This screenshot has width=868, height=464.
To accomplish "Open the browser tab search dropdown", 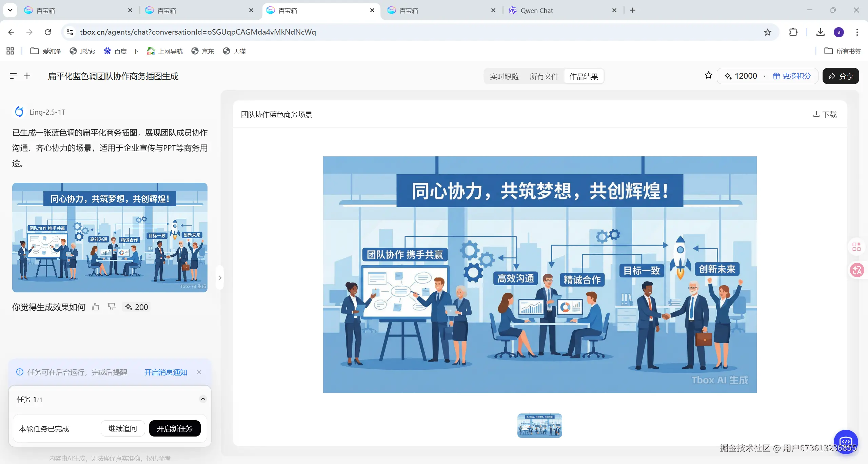I will pyautogui.click(x=10, y=10).
